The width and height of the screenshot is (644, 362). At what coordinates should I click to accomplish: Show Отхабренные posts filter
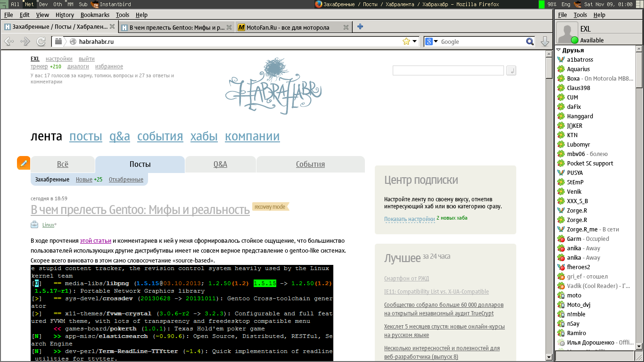point(126,180)
